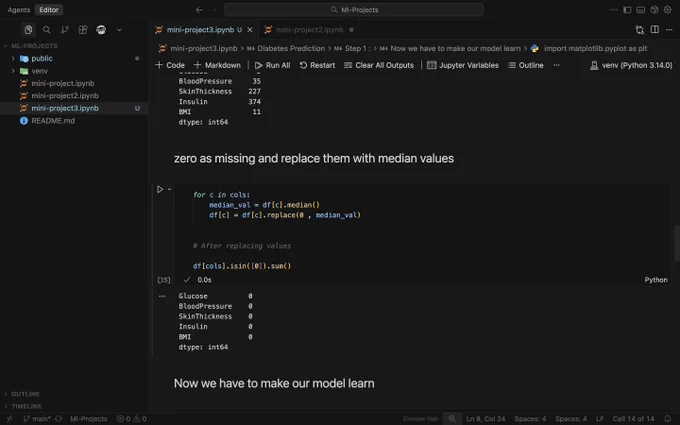Click the settings gear in title bar
This screenshot has width=680, height=425.
(667, 10)
